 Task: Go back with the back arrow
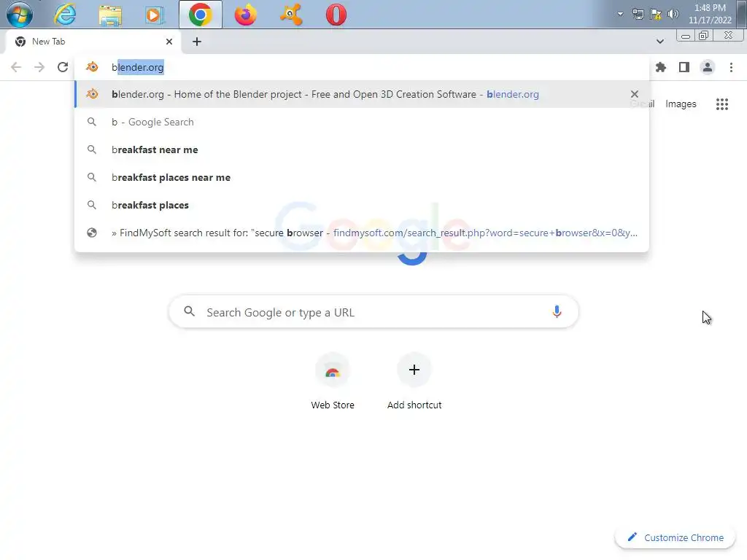pyautogui.click(x=16, y=67)
